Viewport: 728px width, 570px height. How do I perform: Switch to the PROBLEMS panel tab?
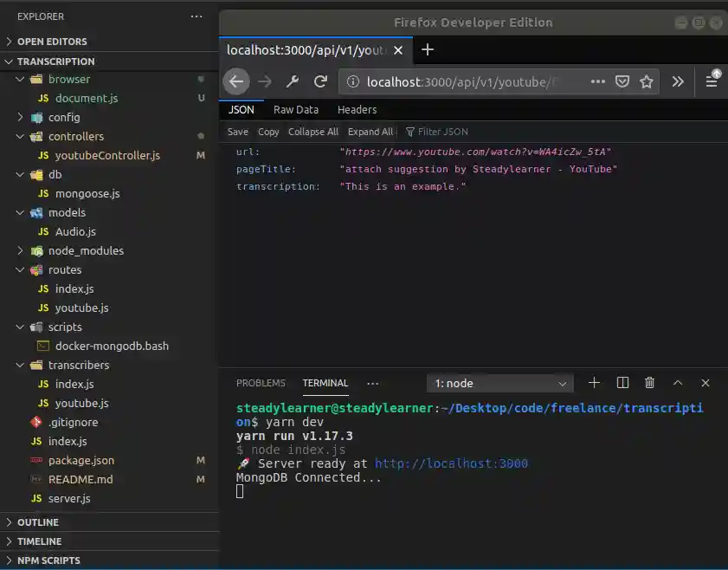[261, 383]
